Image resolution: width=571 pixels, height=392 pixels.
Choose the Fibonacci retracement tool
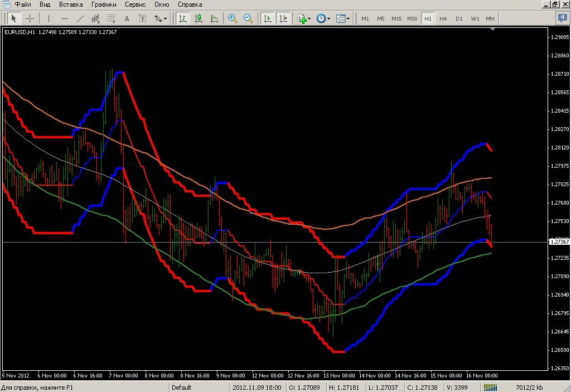pyautogui.click(x=111, y=18)
